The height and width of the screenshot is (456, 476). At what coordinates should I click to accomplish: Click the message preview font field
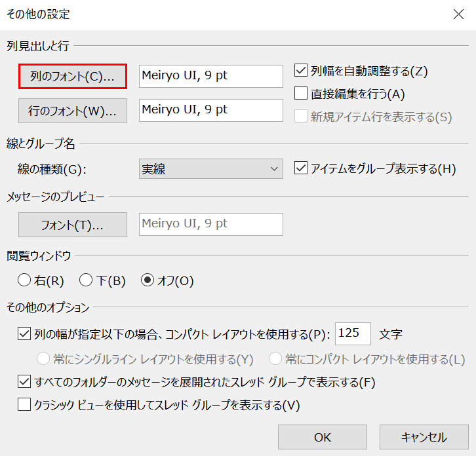click(211, 224)
